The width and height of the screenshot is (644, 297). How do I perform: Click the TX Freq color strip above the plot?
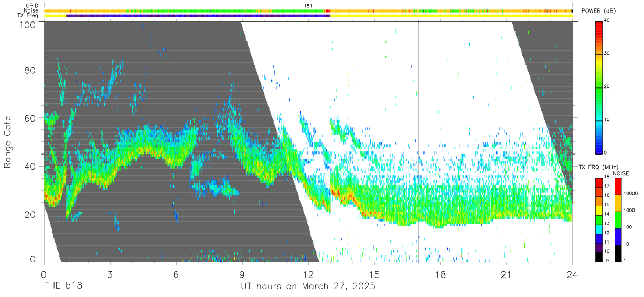308,16
